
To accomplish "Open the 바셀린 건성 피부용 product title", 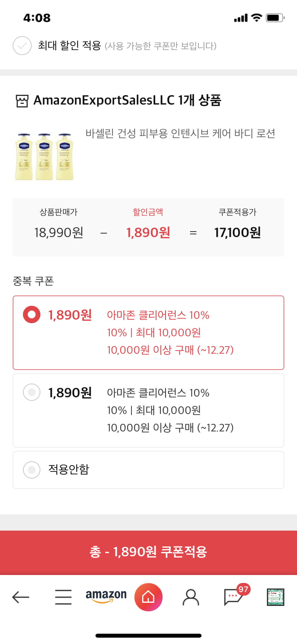I will click(x=180, y=134).
